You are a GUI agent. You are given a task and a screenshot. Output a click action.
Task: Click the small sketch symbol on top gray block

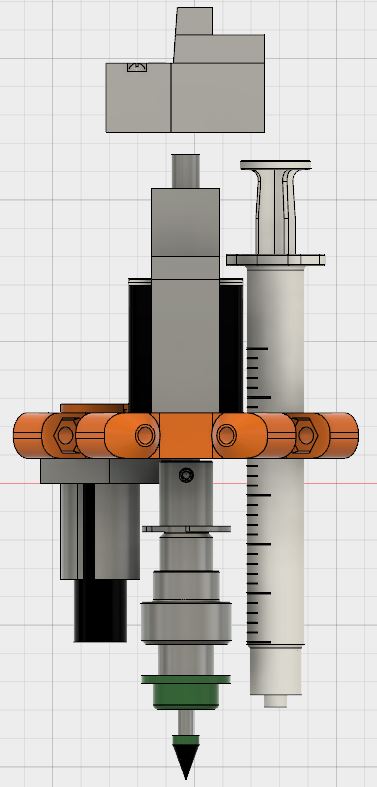click(x=137, y=67)
